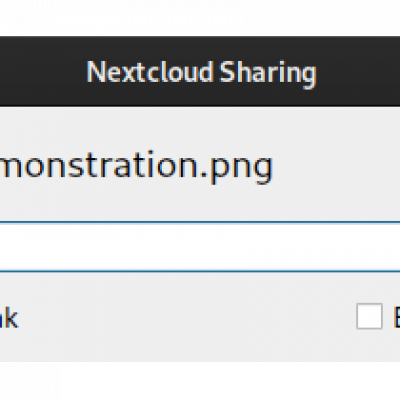
Task: Click inside the white search field under the filename
Action: (x=200, y=247)
